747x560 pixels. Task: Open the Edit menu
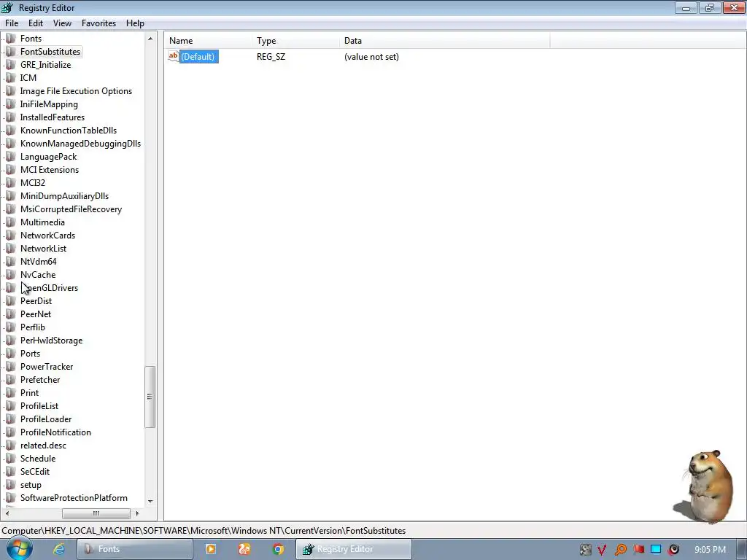click(x=36, y=23)
